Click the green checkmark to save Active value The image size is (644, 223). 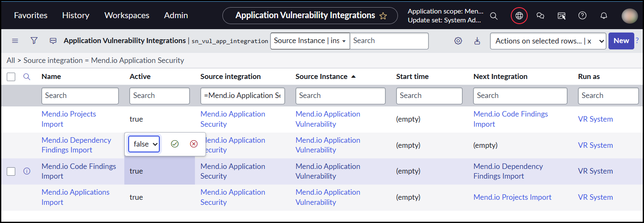(175, 144)
